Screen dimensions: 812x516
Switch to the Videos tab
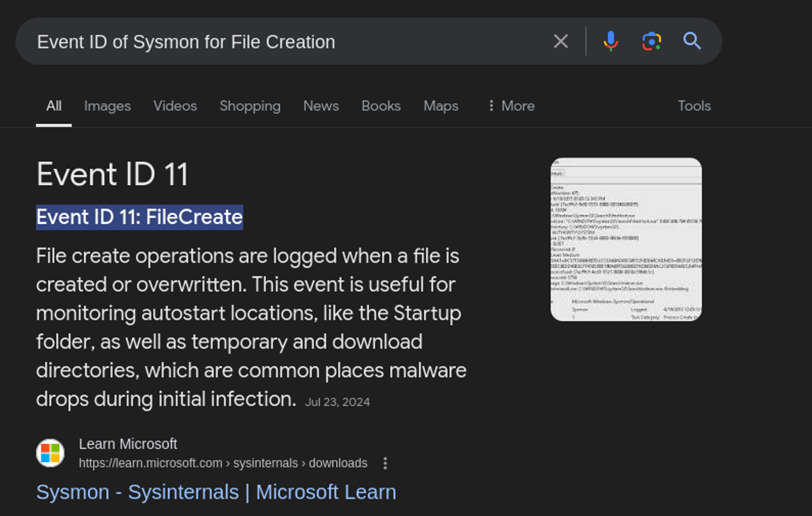click(175, 106)
